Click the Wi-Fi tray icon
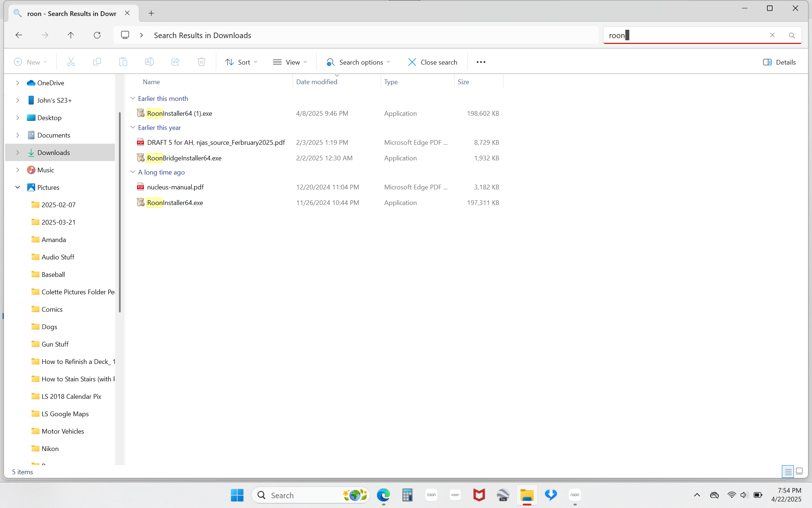812x508 pixels. tap(731, 495)
